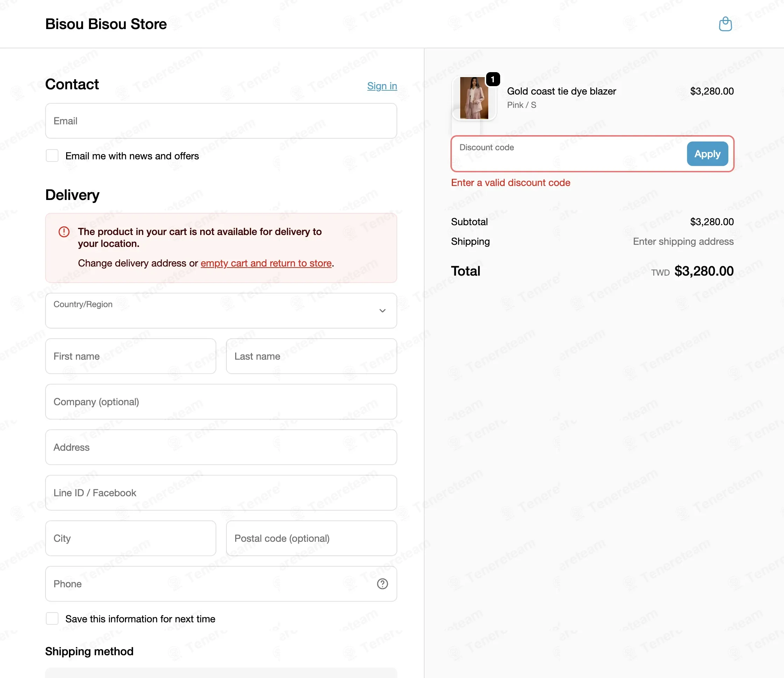The image size is (784, 678).
Task: Click the Contact section heading
Action: click(72, 84)
